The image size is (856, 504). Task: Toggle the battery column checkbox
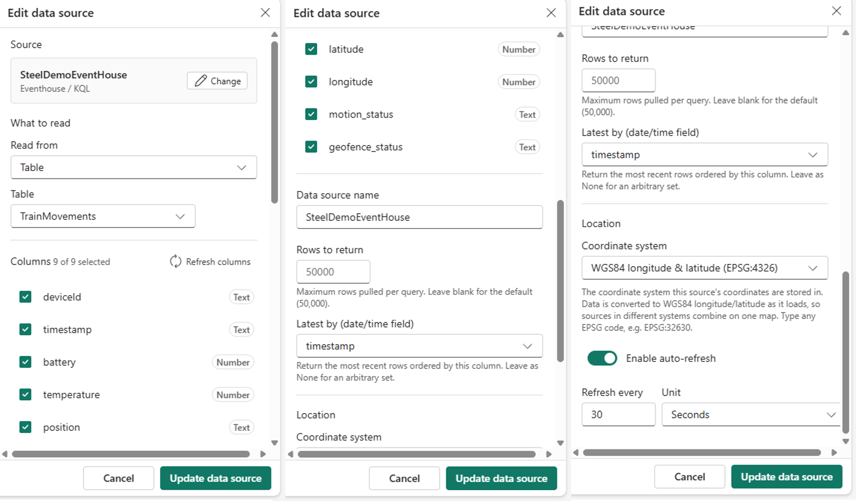[25, 362]
